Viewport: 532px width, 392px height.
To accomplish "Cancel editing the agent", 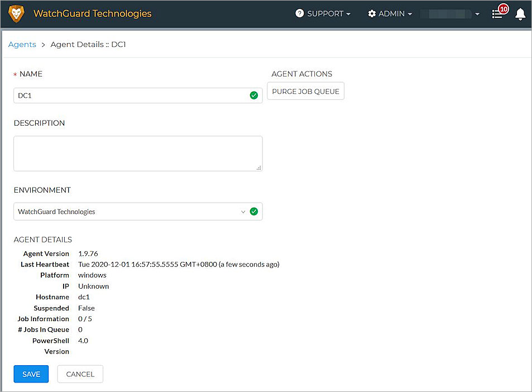I will click(x=80, y=374).
